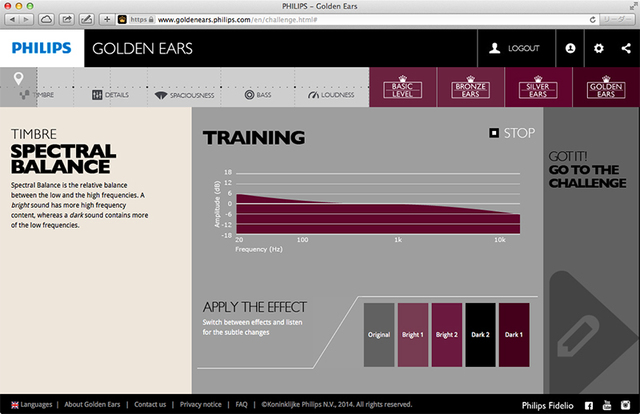Click the Reader button in address bar
The image size is (640, 414).
[x=618, y=20]
